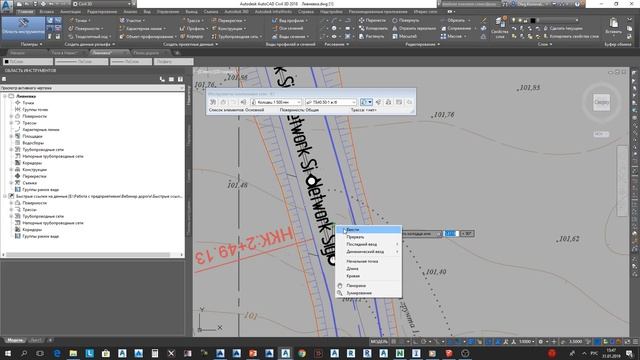Open Свойства слоя layer properties
Viewport: 640px width, 360px height.
pyautogui.click(x=499, y=28)
